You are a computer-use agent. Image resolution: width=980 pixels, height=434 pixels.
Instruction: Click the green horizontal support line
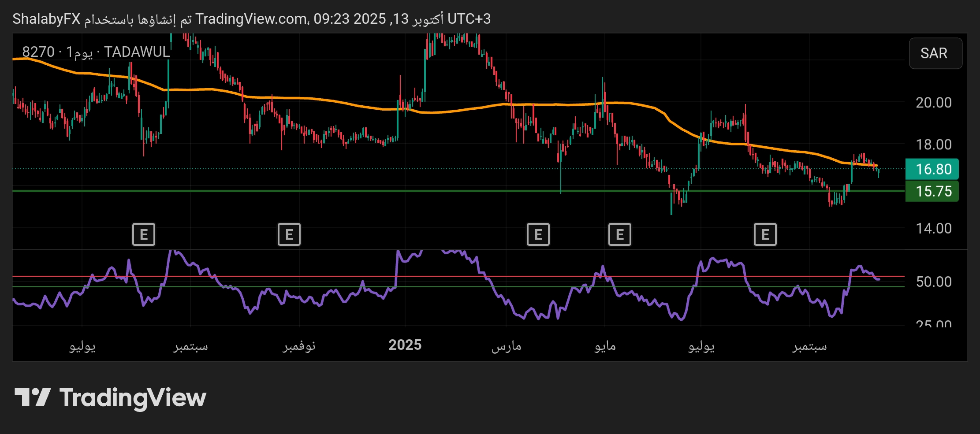point(309,191)
